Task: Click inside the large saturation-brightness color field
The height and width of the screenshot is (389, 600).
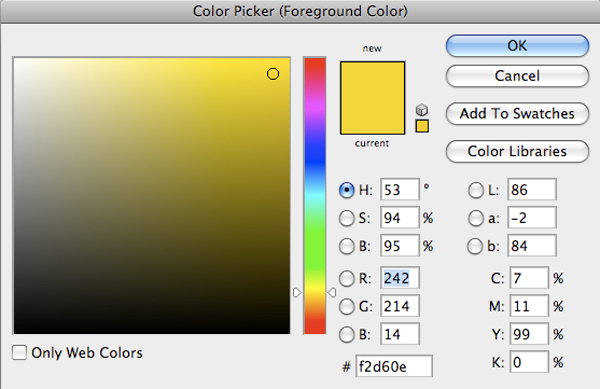Action: (152, 195)
